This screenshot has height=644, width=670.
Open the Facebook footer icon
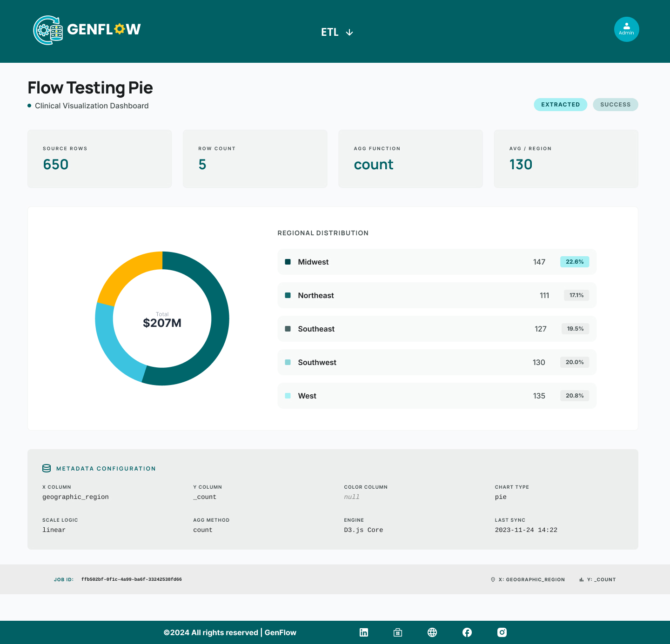(467, 632)
